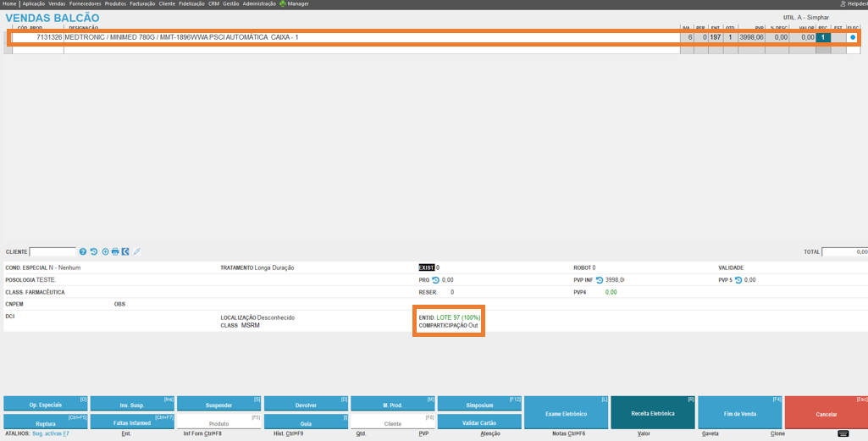Open the Manager menu

[x=297, y=4]
